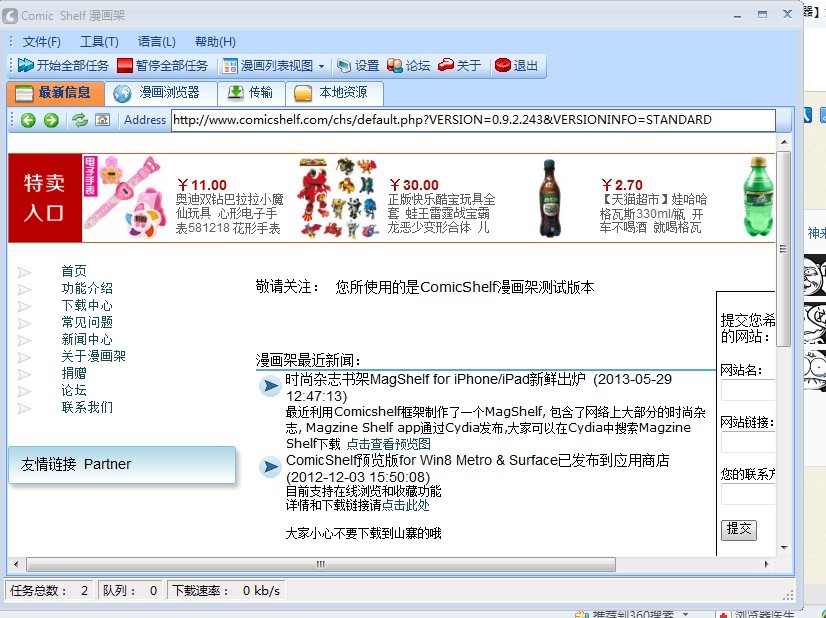
Task: Open the Tools (工具) menu
Action: [x=99, y=42]
